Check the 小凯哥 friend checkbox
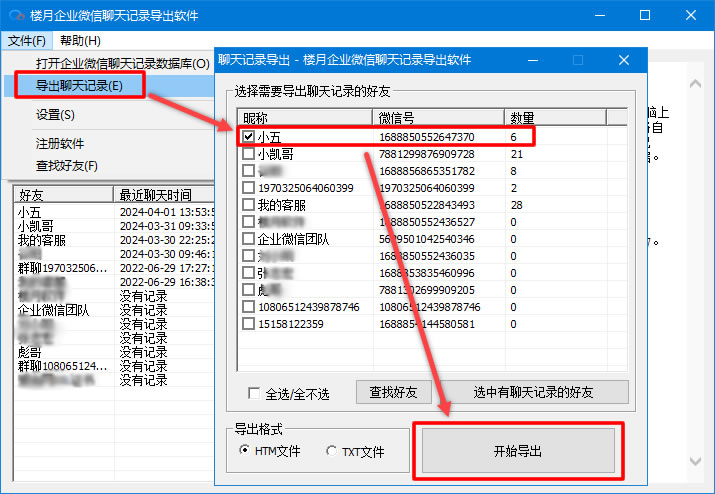 [248, 154]
